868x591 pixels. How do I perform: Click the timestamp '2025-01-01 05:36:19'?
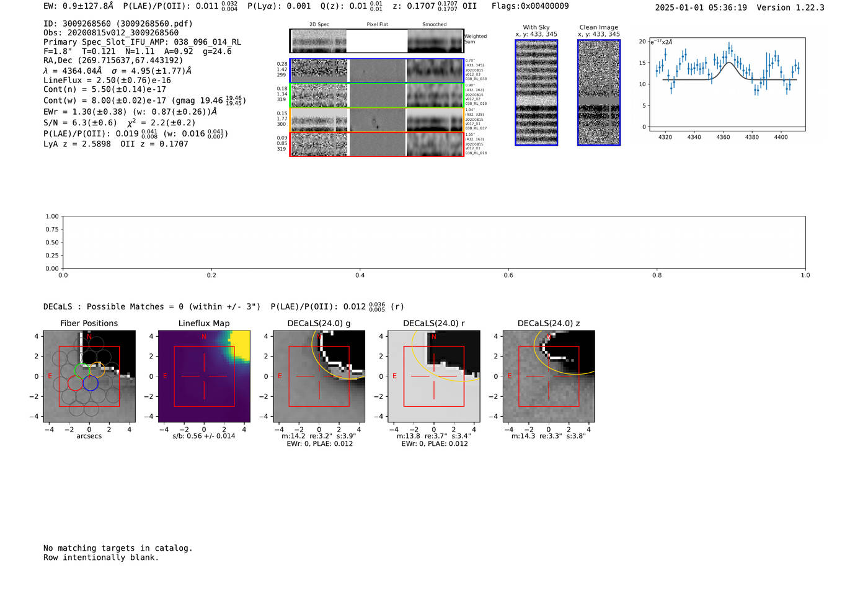point(701,7)
